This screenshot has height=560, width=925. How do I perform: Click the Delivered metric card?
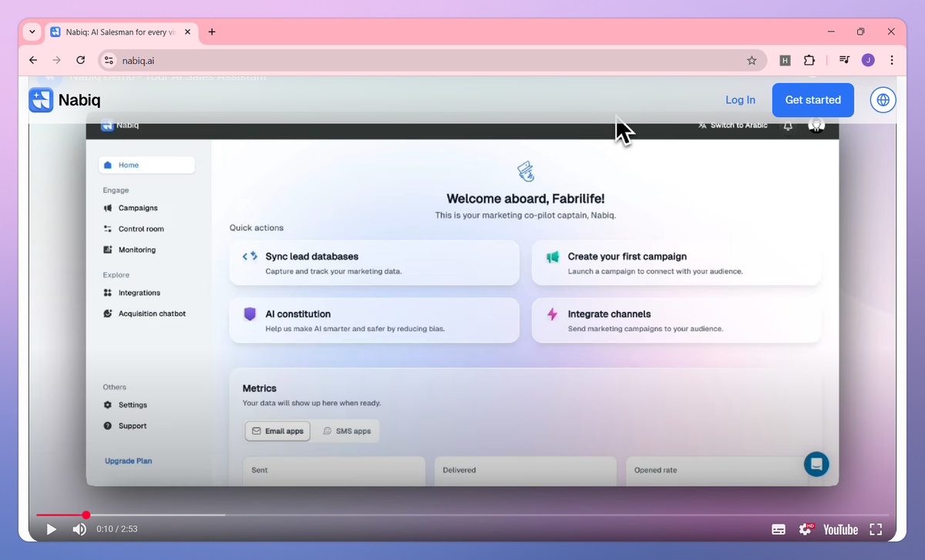coord(525,471)
